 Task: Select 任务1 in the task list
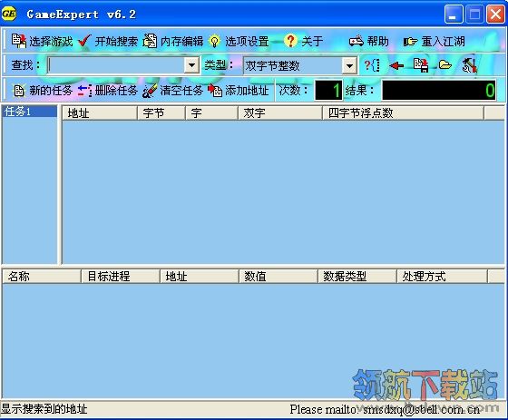29,112
